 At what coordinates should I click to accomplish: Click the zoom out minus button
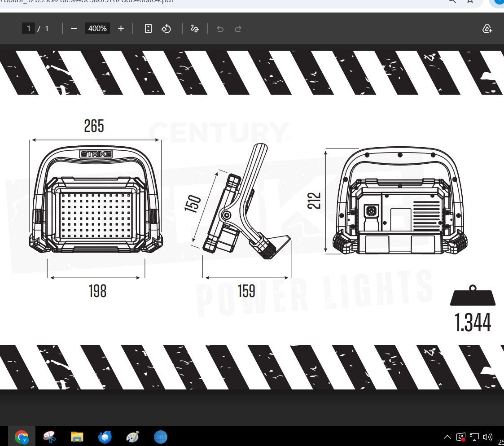[74, 29]
